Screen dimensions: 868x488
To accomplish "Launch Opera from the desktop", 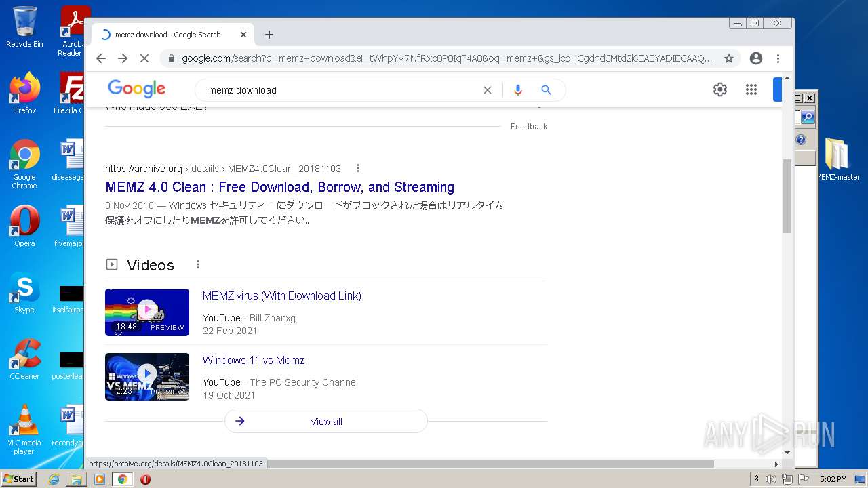I will (x=24, y=226).
